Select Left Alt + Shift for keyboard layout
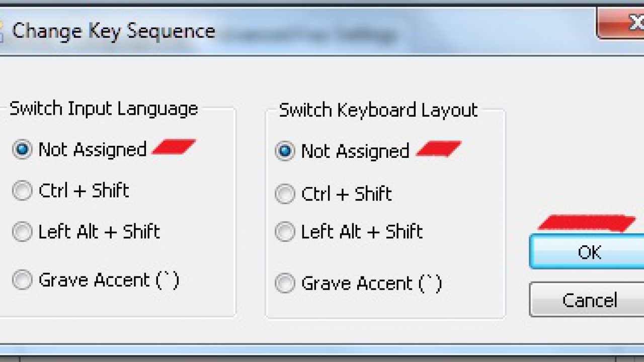Screen dimensions: 644x362 (285, 232)
